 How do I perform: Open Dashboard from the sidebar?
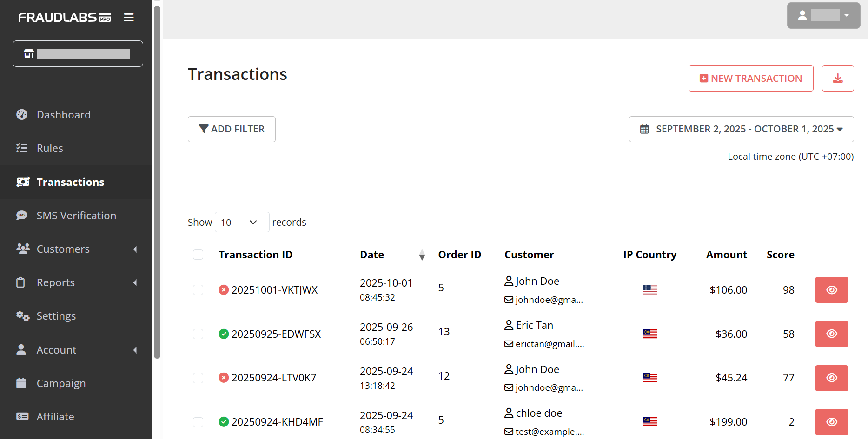click(64, 115)
